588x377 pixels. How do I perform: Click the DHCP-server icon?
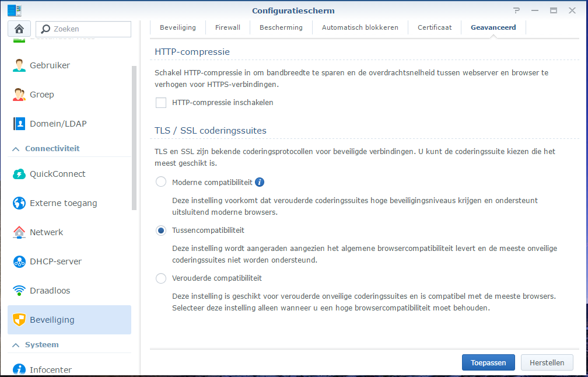(19, 261)
